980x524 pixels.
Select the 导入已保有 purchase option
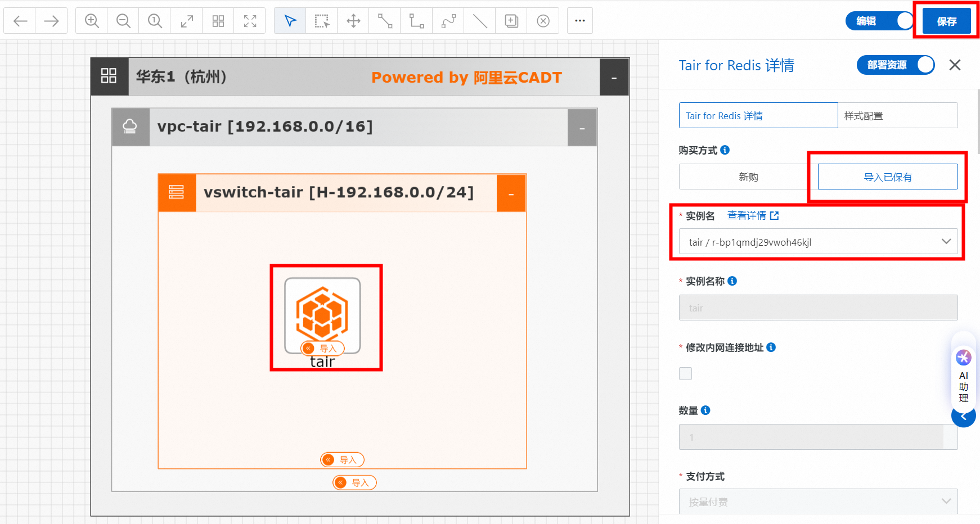(888, 177)
